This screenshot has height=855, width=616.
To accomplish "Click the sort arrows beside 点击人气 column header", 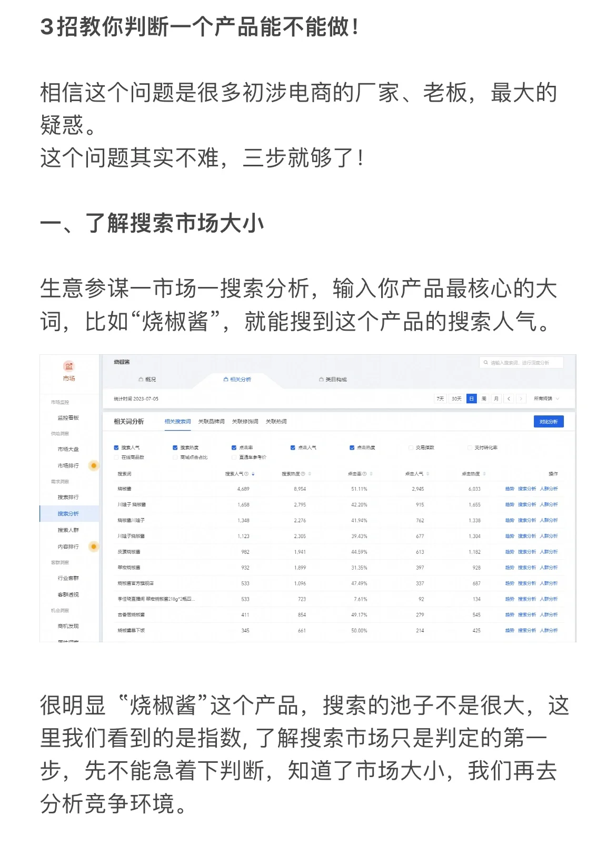I will pos(428,474).
